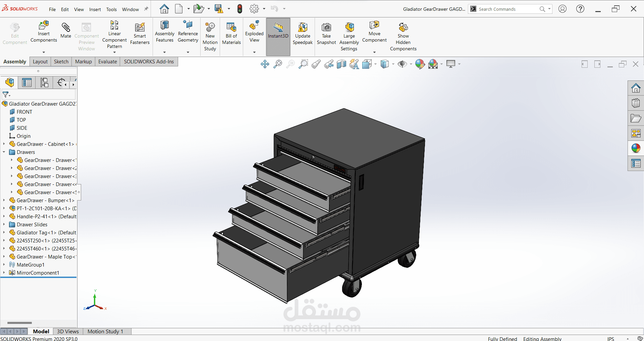The width and height of the screenshot is (644, 341).
Task: Click the feature tree horizontal scrollbar
Action: [19, 323]
